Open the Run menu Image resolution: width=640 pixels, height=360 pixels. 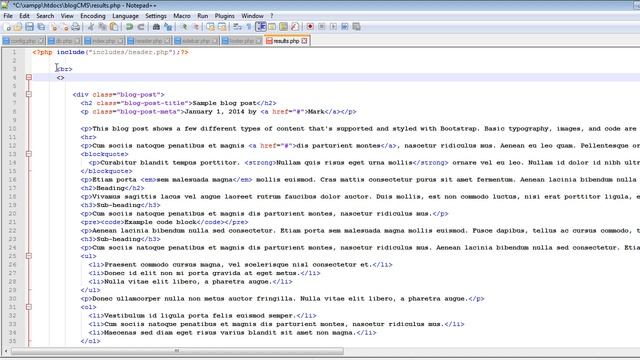click(202, 16)
